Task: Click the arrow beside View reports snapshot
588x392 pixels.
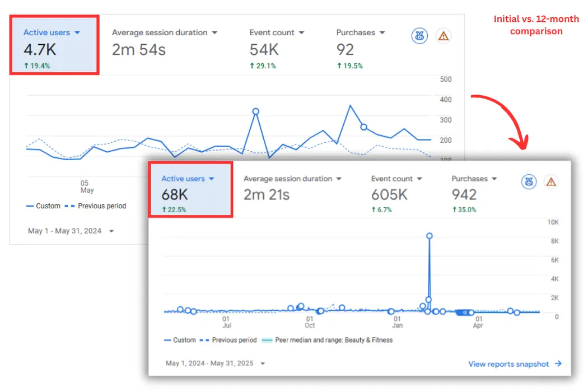Action: (x=559, y=364)
